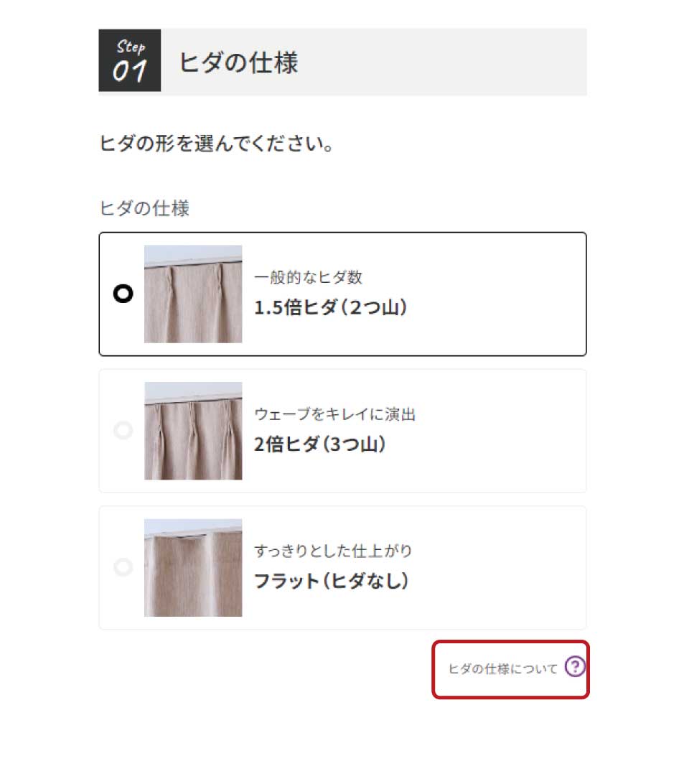Click the 2倍ヒダ（3つ山） label text
The width and height of the screenshot is (689, 784).
pyautogui.click(x=321, y=444)
